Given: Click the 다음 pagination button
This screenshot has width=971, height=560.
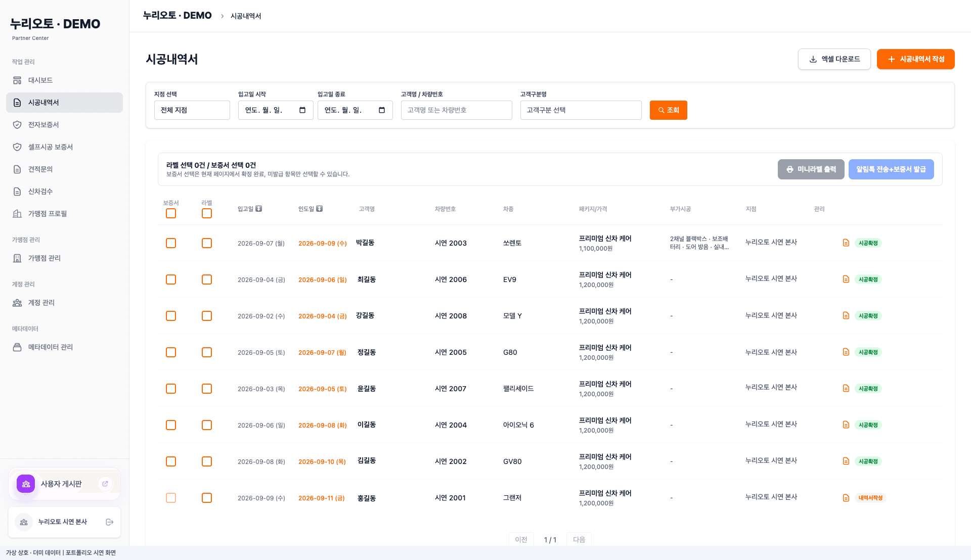Looking at the screenshot, I should pos(579,540).
